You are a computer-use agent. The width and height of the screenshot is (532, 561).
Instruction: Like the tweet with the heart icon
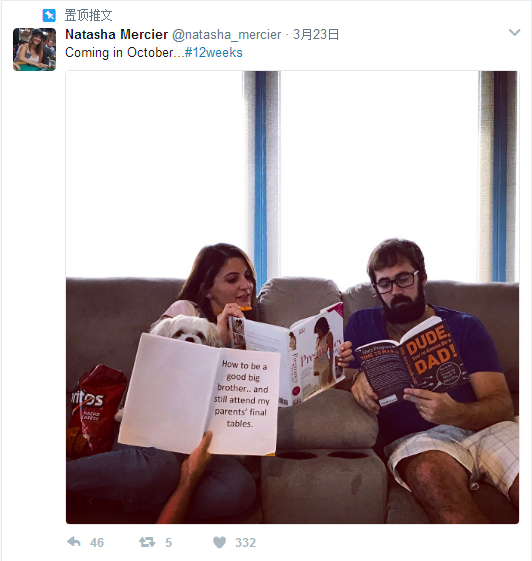coord(219,542)
